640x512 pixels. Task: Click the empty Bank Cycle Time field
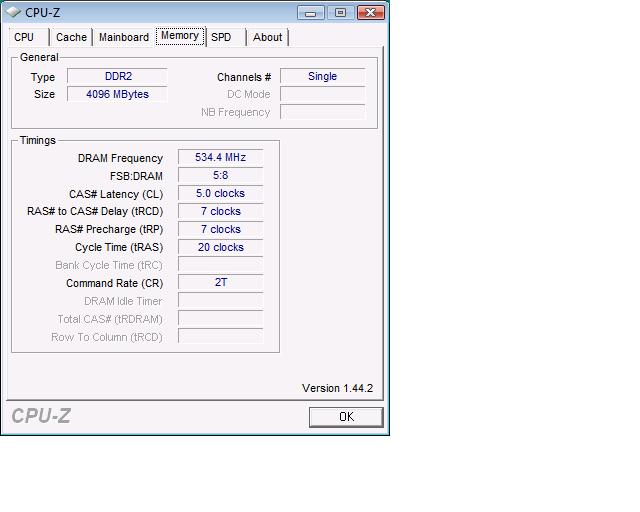tap(220, 264)
